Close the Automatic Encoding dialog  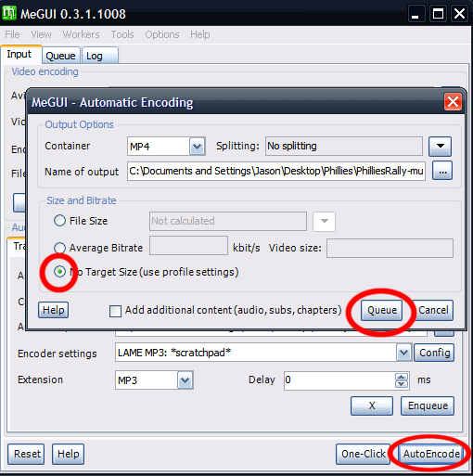453,101
